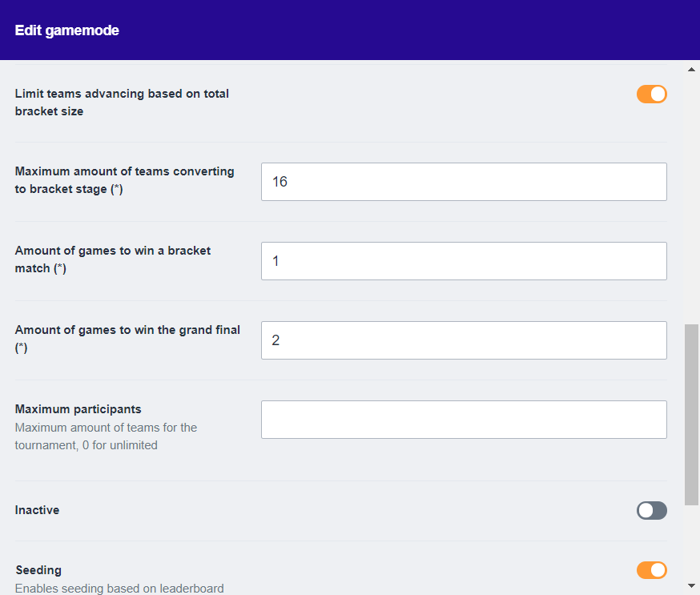Viewport: 700px width, 595px height.
Task: Toggle the Seeding switch off
Action: (x=651, y=570)
